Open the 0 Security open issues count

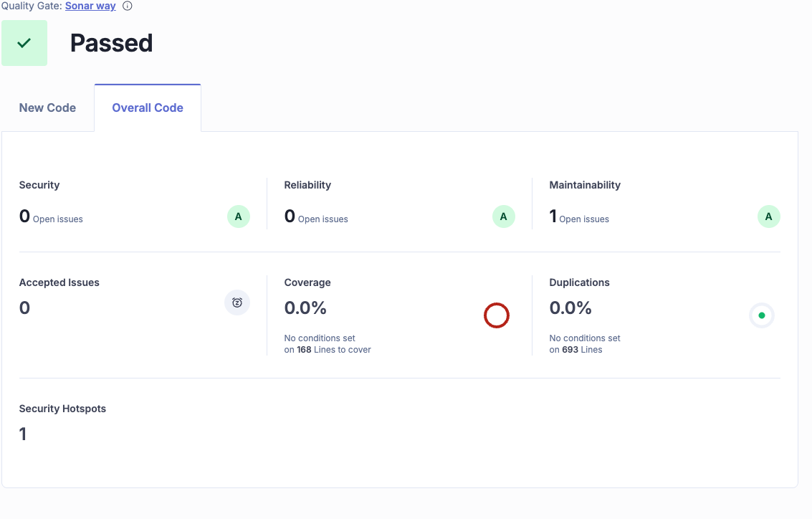point(25,216)
